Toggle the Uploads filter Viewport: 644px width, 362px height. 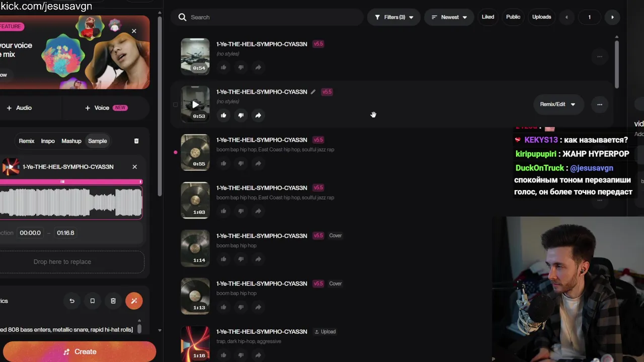click(541, 17)
